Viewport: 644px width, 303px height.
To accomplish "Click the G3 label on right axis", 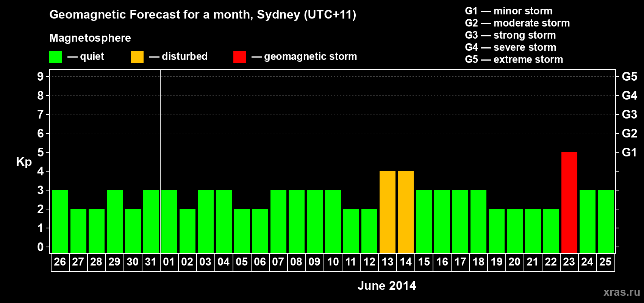I will click(630, 114).
